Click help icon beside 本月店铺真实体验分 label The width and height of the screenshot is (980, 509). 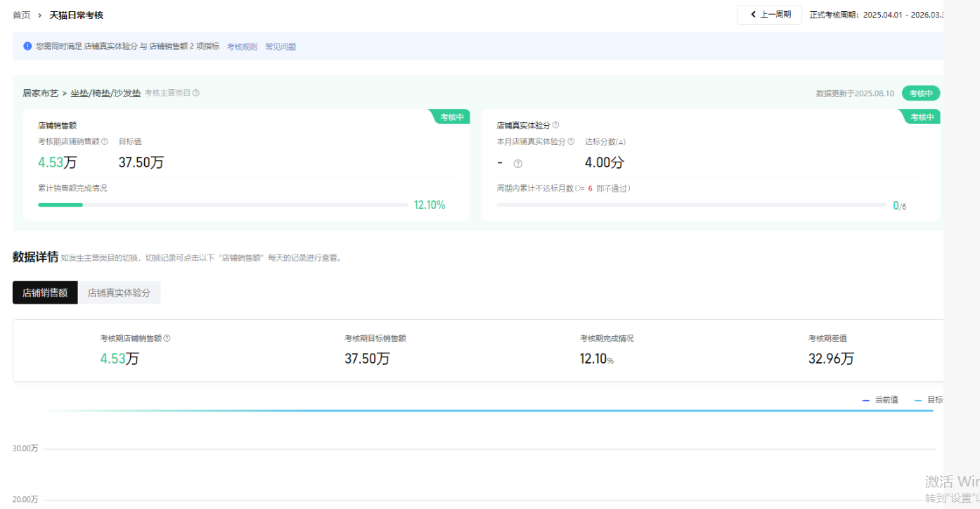[571, 141]
